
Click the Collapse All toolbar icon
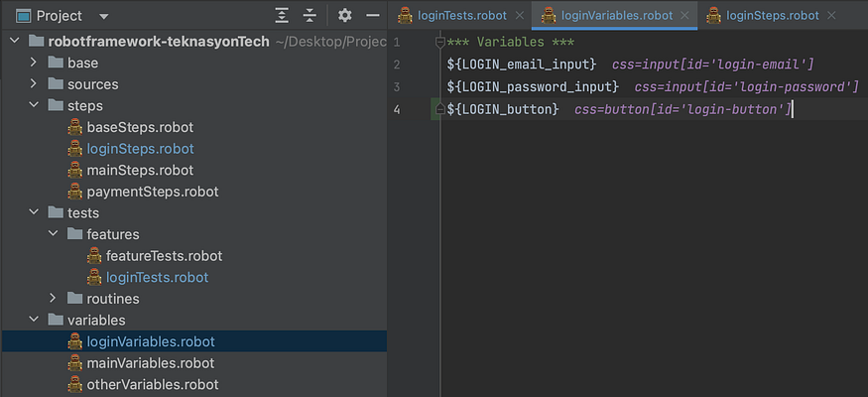tap(310, 16)
